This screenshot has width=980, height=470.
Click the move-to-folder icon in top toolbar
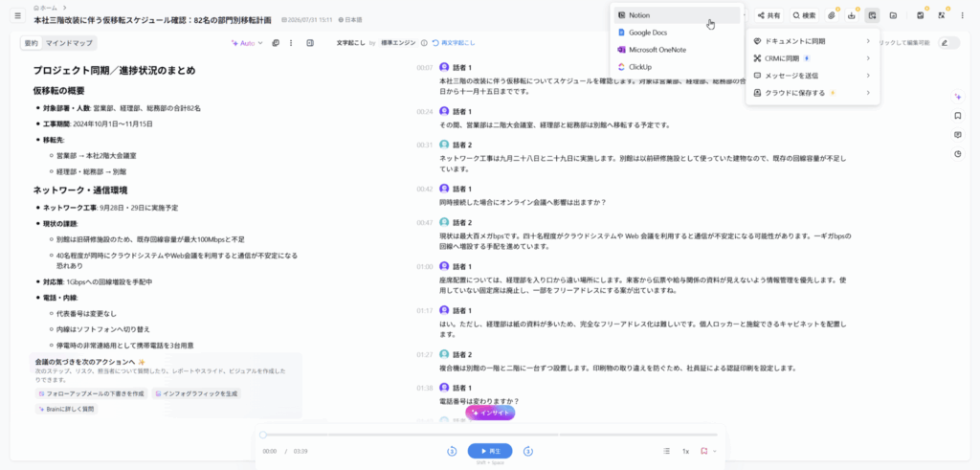pyautogui.click(x=893, y=15)
